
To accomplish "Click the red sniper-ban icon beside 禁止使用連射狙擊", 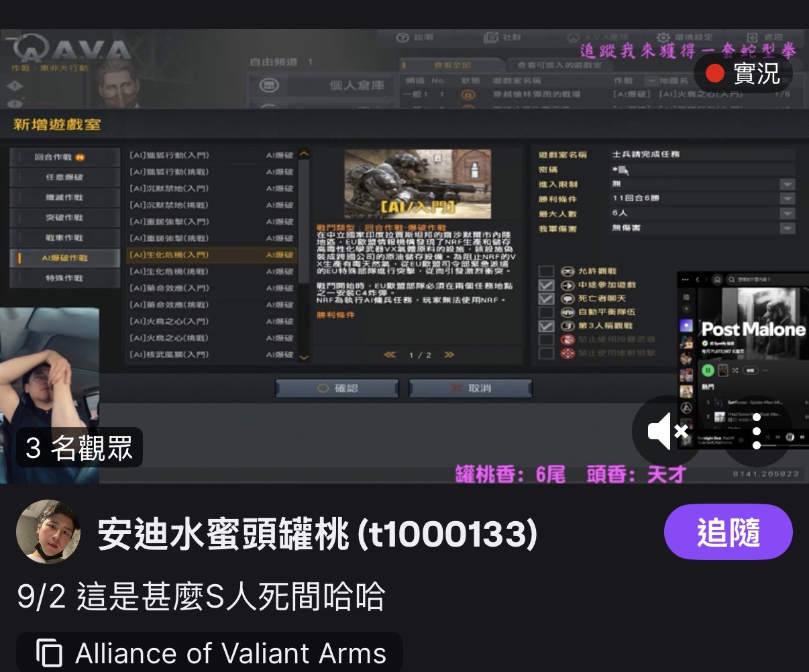I will coord(568,353).
